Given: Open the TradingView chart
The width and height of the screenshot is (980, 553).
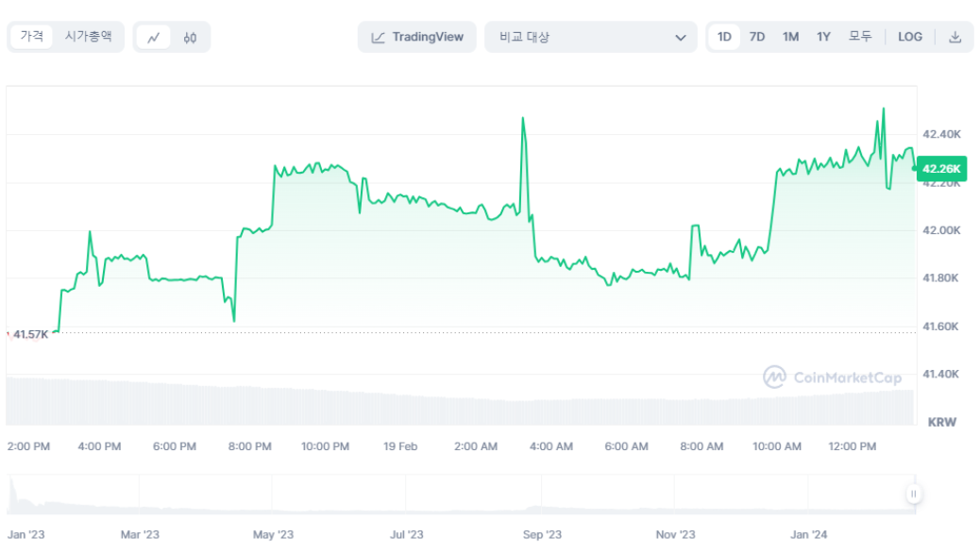Looking at the screenshot, I should (417, 37).
